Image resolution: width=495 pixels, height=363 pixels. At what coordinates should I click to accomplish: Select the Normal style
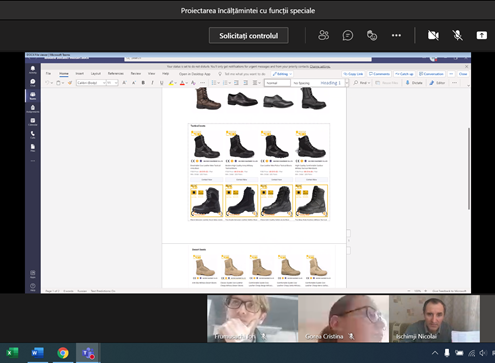coord(277,83)
